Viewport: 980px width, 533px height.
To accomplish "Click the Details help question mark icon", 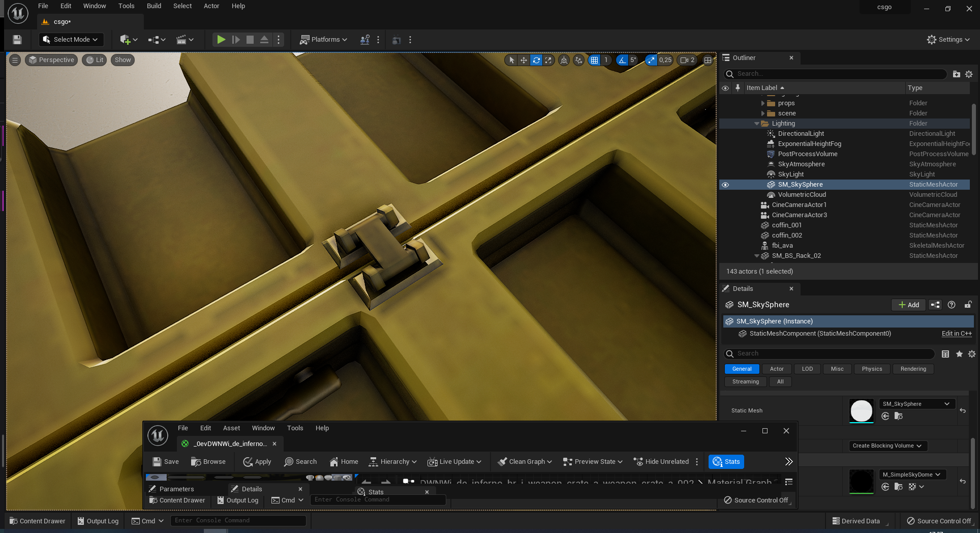I will click(952, 305).
